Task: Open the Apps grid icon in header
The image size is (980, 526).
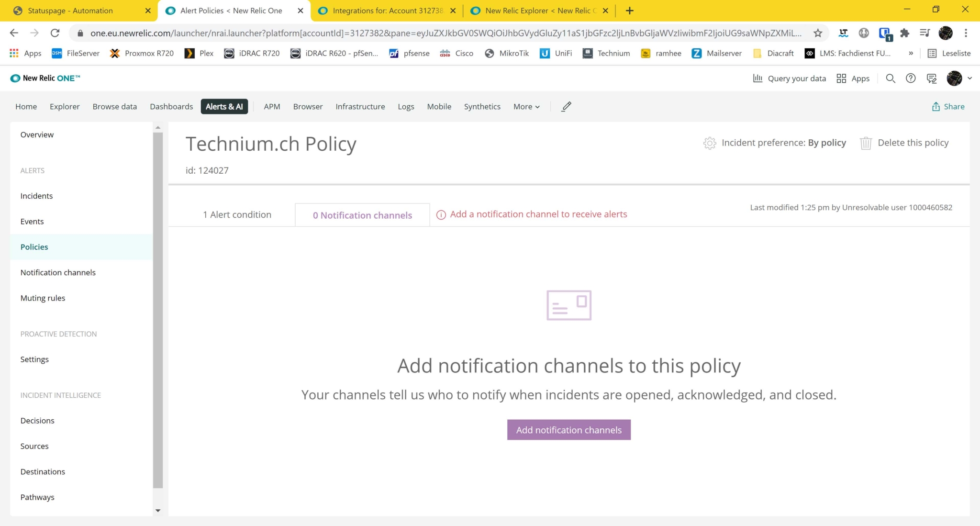Action: (841, 78)
